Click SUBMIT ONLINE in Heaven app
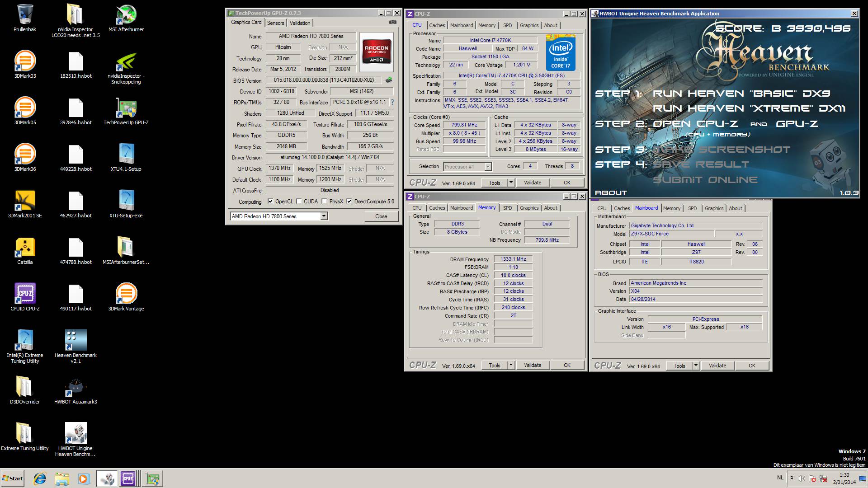868x488 pixels. 705,180
